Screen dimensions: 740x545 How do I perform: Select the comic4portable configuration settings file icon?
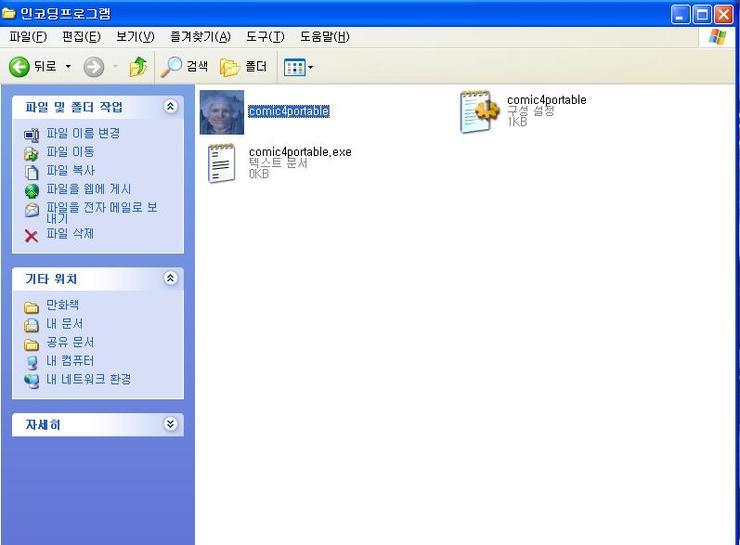coord(479,111)
